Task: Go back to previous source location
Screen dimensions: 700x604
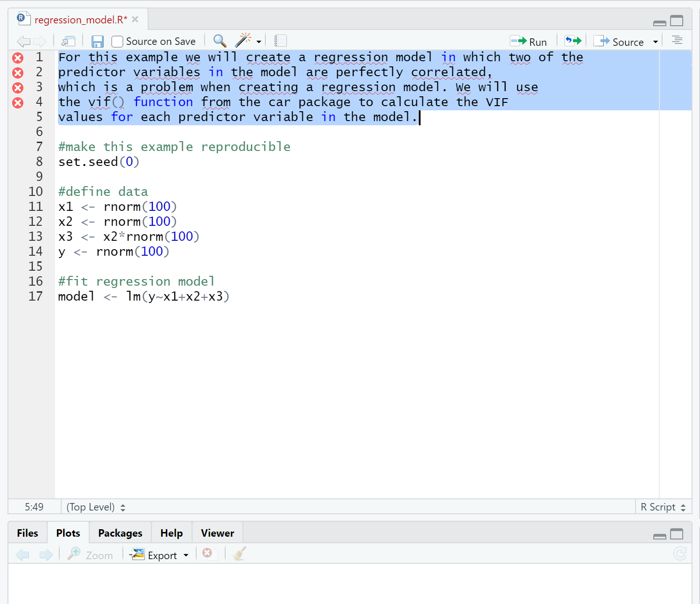Action: (x=23, y=42)
